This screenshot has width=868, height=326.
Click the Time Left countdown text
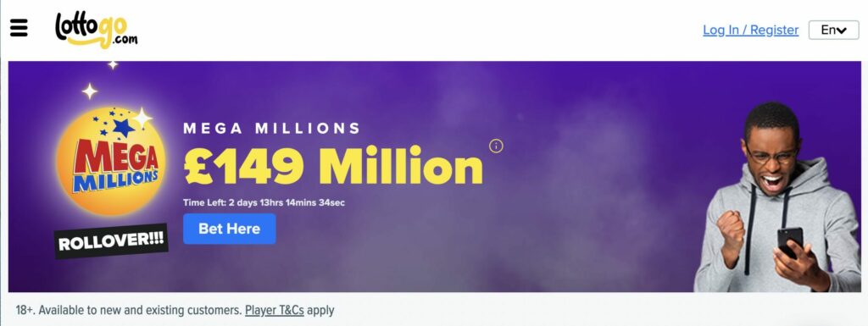[x=264, y=202]
